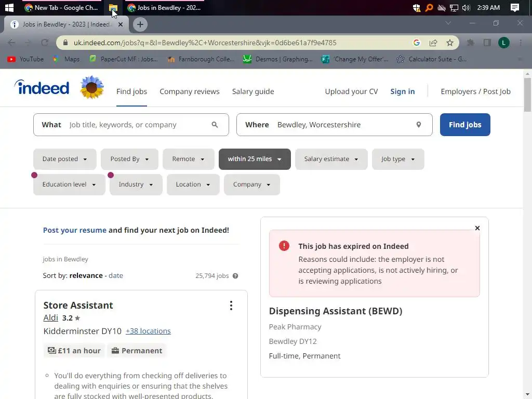Image resolution: width=532 pixels, height=399 pixels.
Task: Expand Posted By filter
Action: coord(129,159)
